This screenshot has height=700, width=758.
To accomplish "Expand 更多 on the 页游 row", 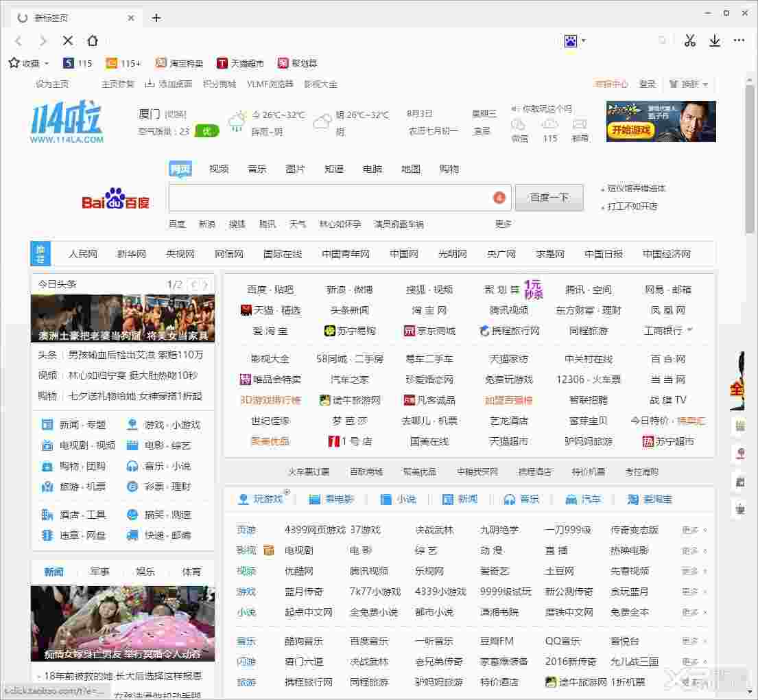I will [694, 530].
